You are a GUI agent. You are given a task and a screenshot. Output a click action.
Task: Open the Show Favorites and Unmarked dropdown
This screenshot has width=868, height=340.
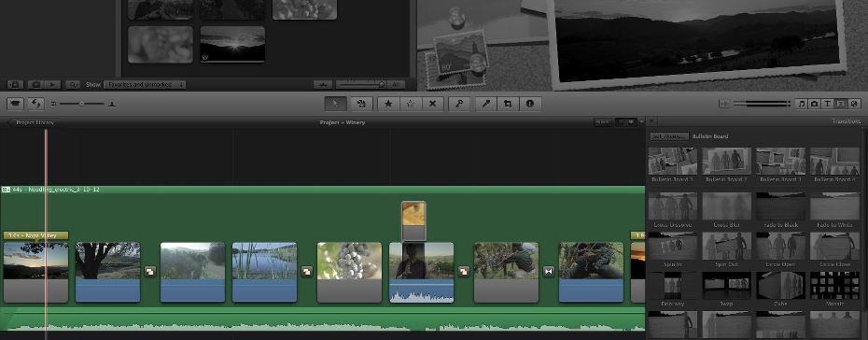click(145, 85)
